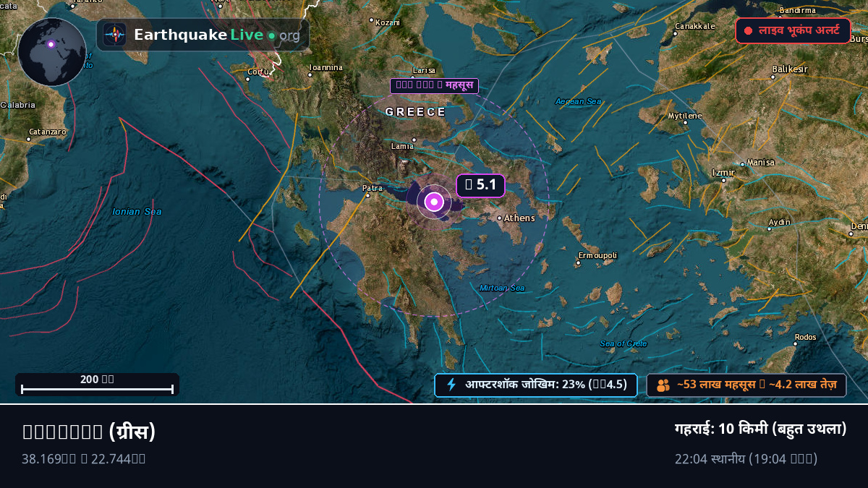The image size is (868, 488).
Task: Click the 22:04 स्थानीय time text
Action: click(746, 458)
